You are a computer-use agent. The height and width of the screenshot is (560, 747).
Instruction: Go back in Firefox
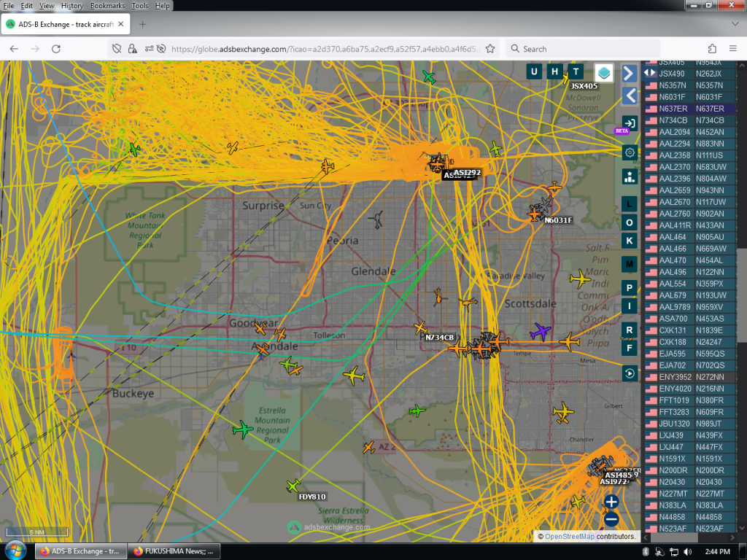coord(14,49)
